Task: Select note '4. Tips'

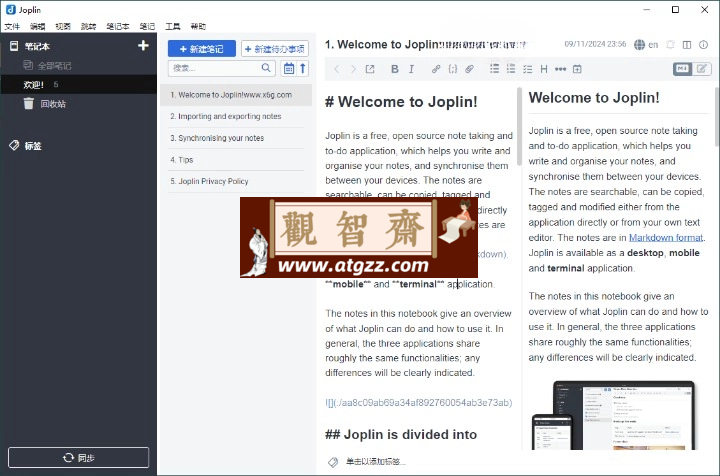Action: [236, 160]
